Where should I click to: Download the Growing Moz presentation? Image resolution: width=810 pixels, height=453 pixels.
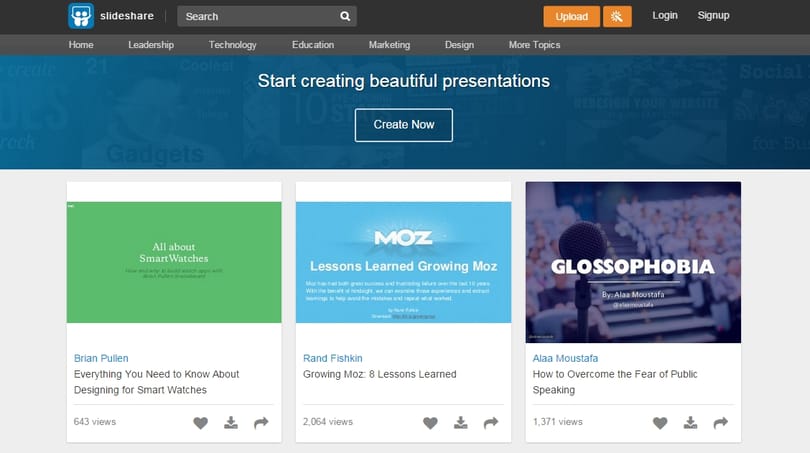[461, 423]
